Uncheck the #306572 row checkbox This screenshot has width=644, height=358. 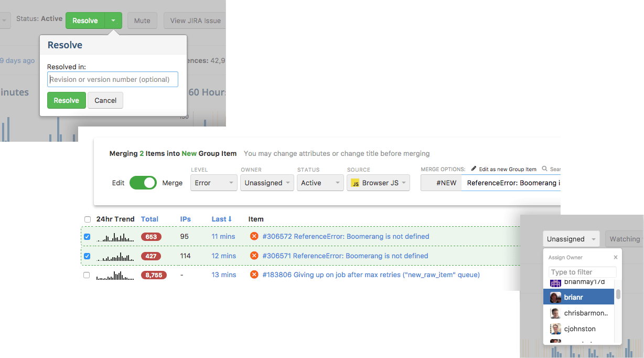click(x=87, y=236)
